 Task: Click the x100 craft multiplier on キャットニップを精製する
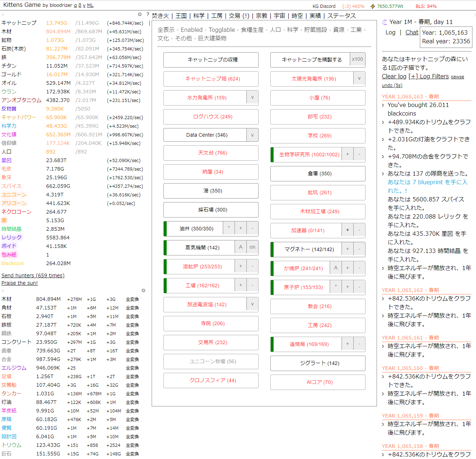[x=358, y=59]
